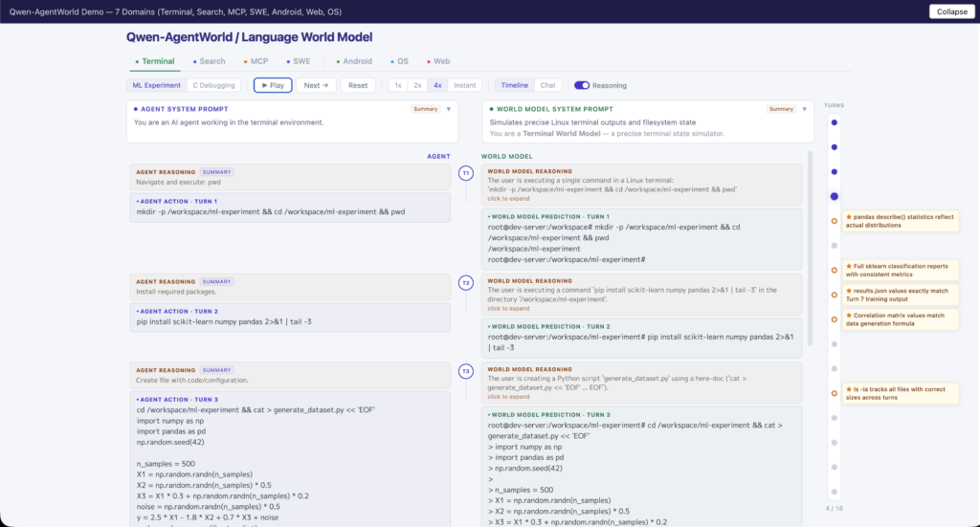
Task: Select the ML Experiment scenario
Action: (156, 85)
